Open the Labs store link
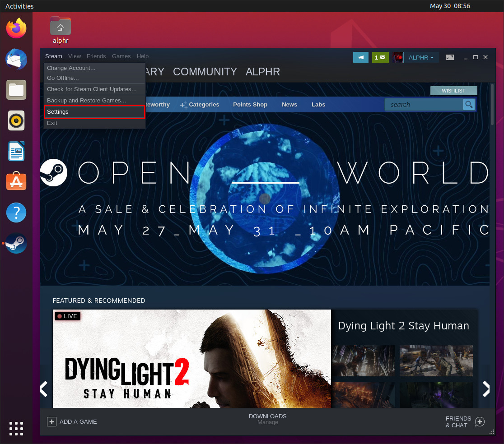The height and width of the screenshot is (444, 504). (318, 105)
